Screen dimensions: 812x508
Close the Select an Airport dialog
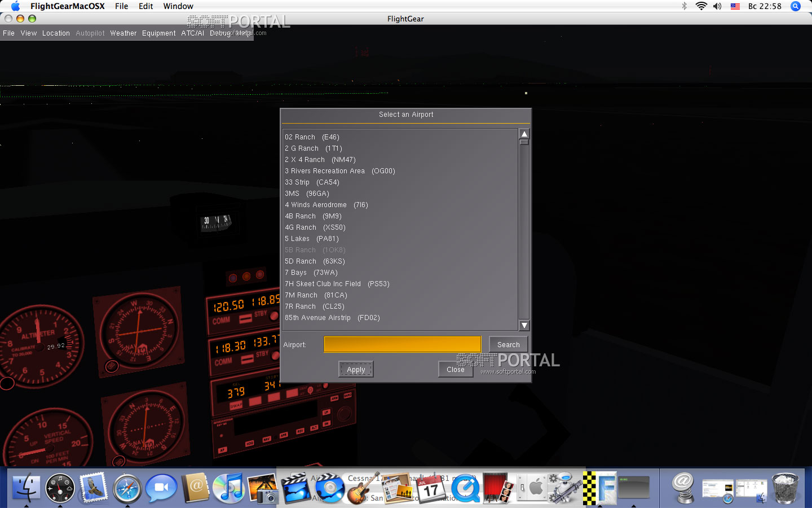pos(456,369)
